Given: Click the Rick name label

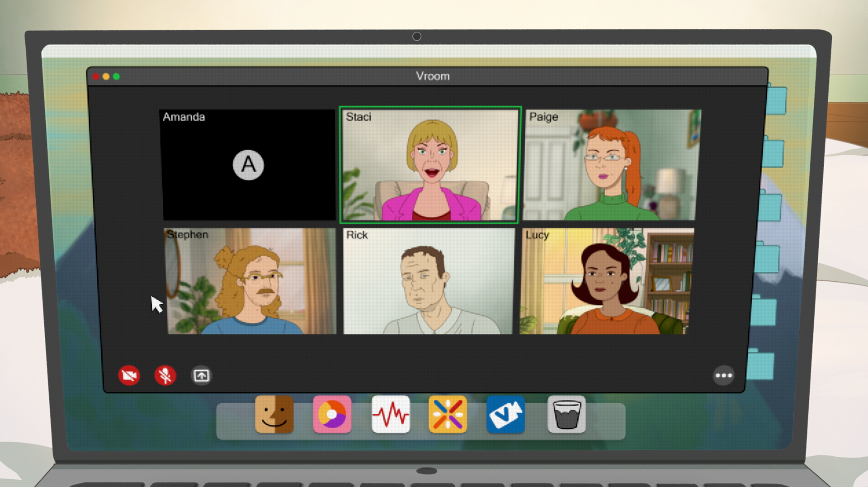Looking at the screenshot, I should (357, 235).
